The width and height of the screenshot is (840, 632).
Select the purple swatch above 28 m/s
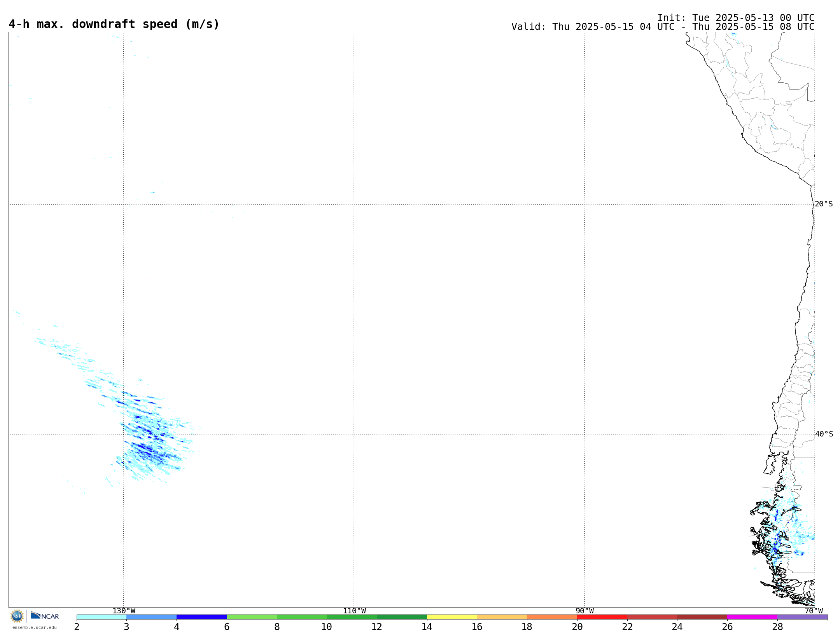803,617
